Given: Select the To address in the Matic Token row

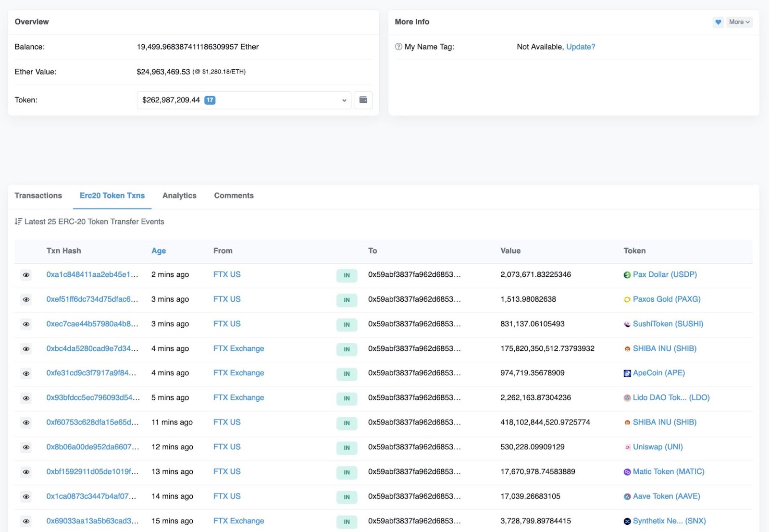Looking at the screenshot, I should 414,471.
